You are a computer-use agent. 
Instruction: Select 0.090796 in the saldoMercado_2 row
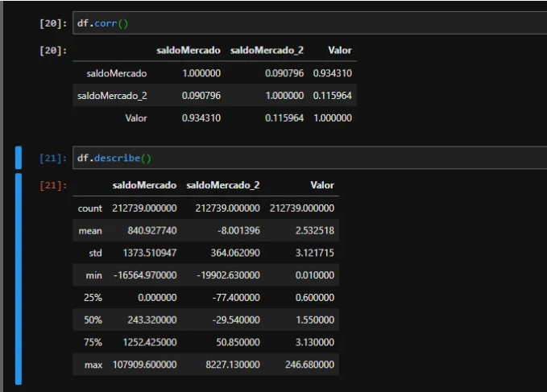pos(201,96)
